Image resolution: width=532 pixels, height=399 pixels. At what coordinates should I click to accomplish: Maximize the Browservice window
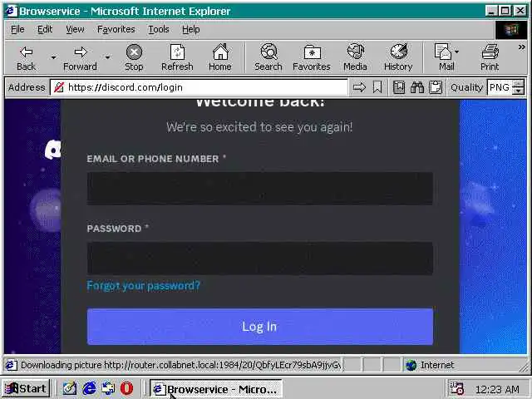tap(505, 11)
